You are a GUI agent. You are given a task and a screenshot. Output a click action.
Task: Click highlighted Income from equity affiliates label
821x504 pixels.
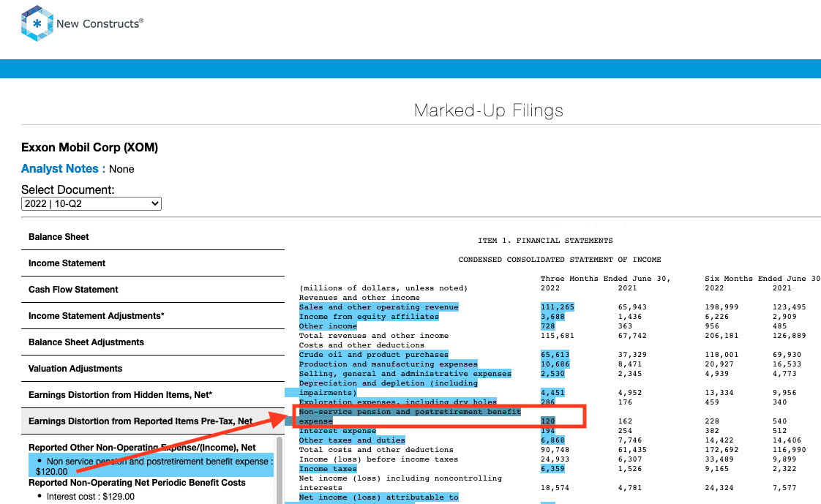tap(369, 317)
